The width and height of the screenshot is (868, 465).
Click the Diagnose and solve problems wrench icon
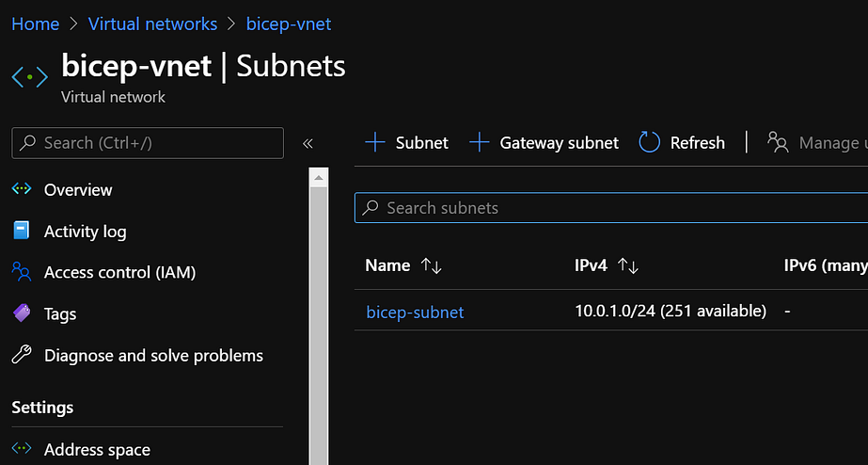22,355
